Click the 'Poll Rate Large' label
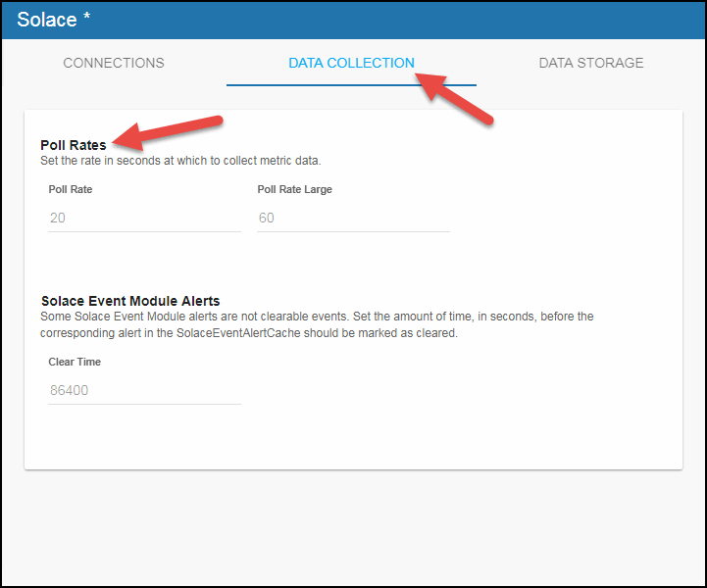707x588 pixels. 294,189
